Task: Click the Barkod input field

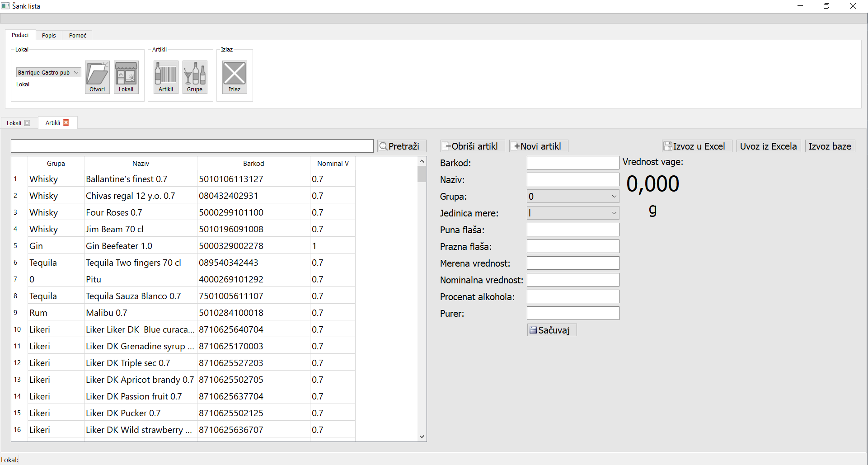Action: (572, 163)
